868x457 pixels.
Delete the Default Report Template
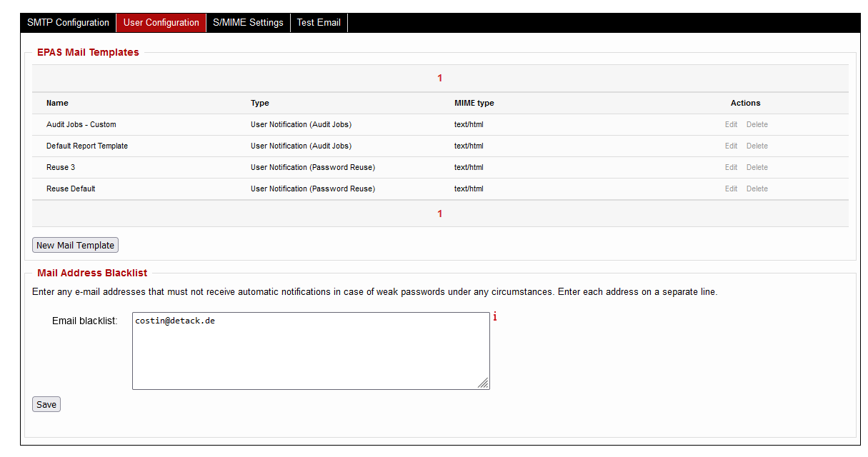757,146
